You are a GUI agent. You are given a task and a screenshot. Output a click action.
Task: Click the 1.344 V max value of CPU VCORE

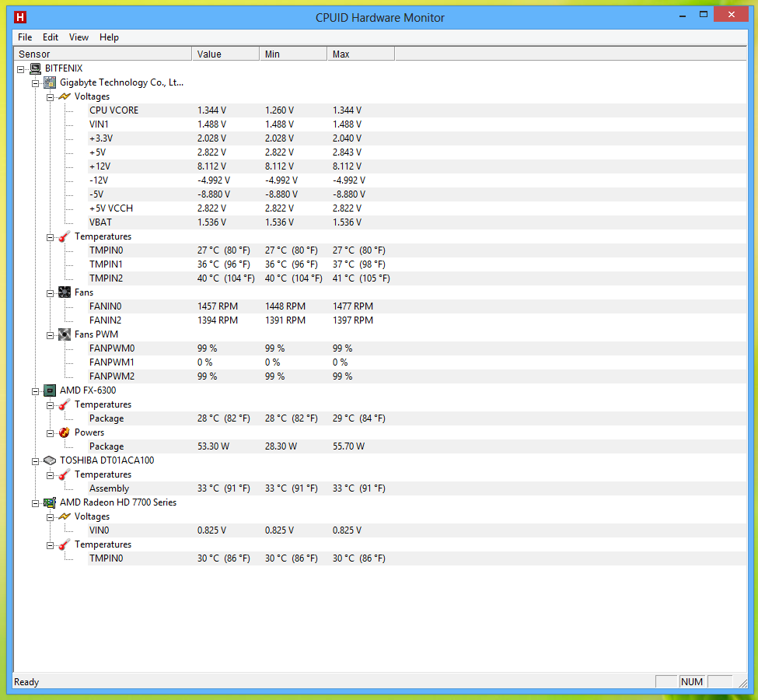click(x=347, y=110)
